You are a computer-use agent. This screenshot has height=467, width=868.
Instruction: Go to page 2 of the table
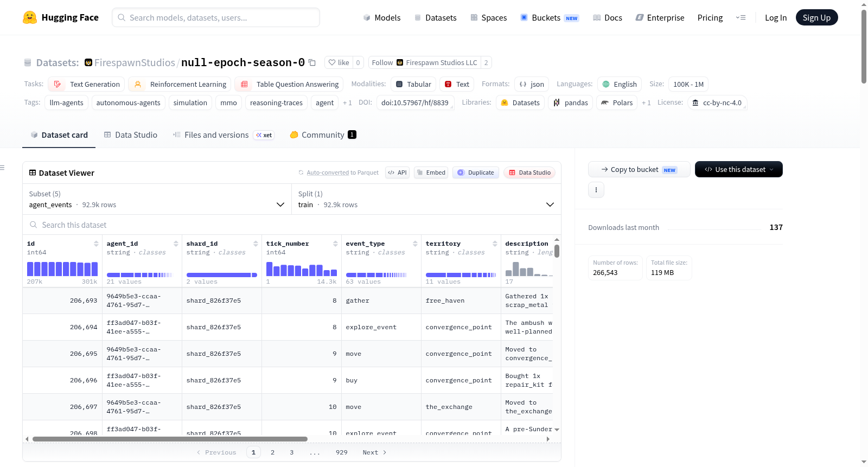pos(272,452)
